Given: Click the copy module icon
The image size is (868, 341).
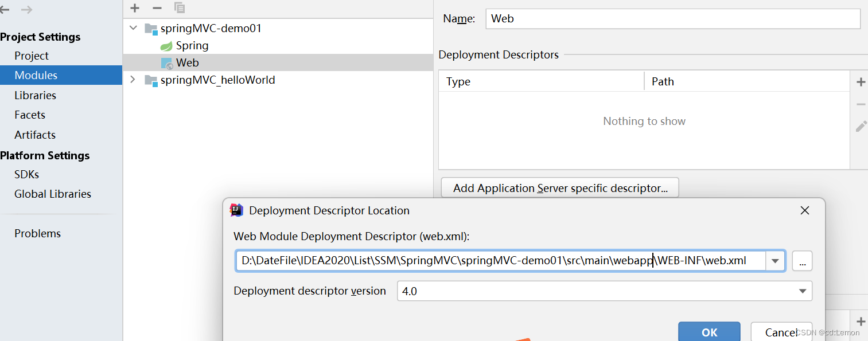Looking at the screenshot, I should coord(180,8).
